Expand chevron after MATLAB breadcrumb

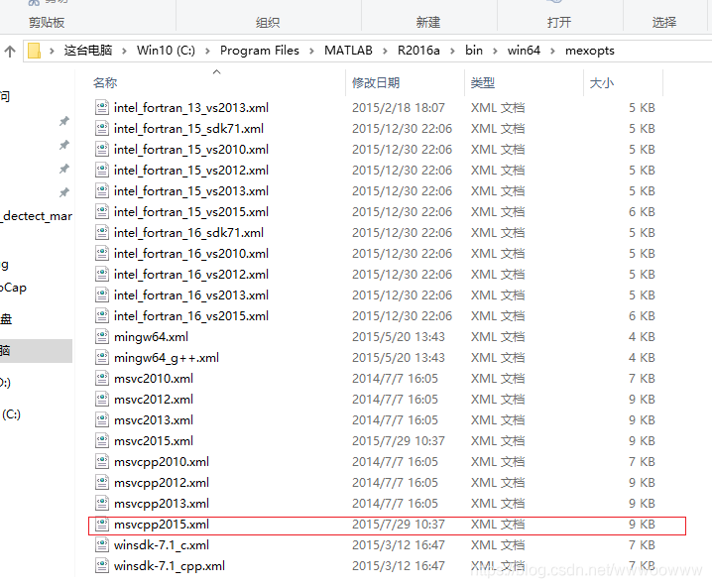[x=385, y=51]
